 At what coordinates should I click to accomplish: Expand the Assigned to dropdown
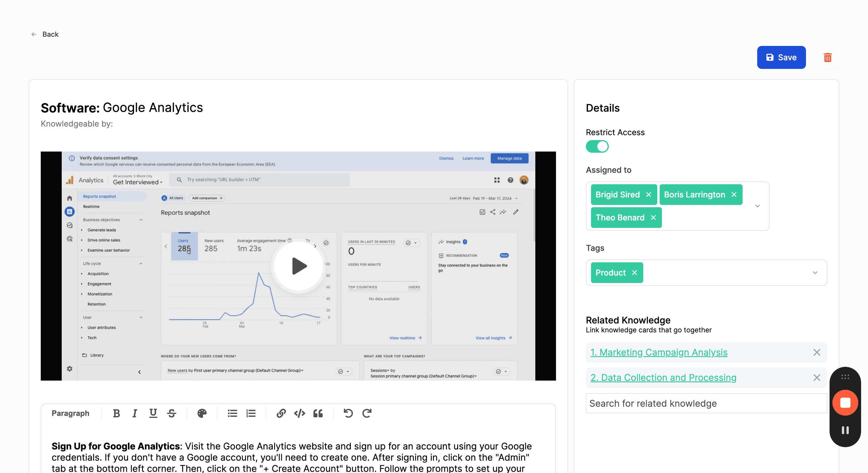757,206
